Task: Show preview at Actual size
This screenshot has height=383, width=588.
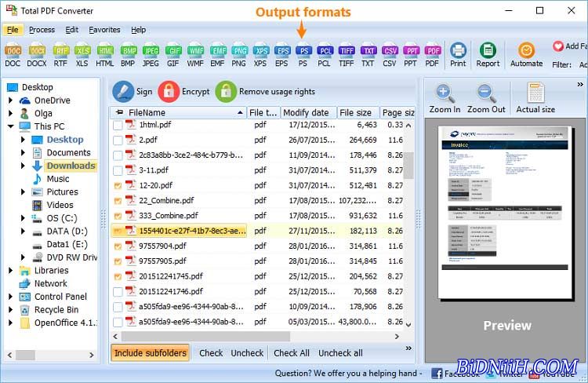Action: coord(535,98)
